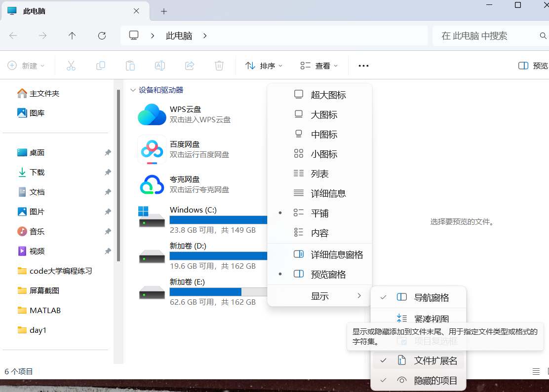Choose 列表 view
The width and height of the screenshot is (549, 392).
point(319,174)
